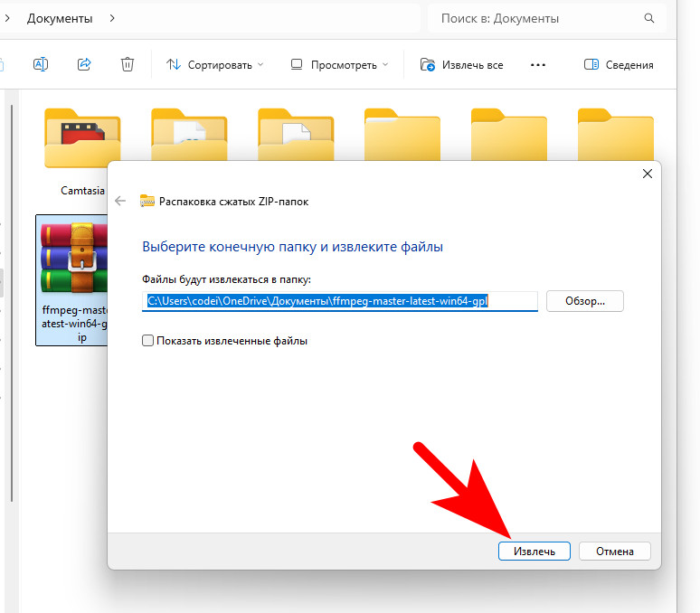Open the three-dots more options menu
The width and height of the screenshot is (700, 613).
(537, 65)
